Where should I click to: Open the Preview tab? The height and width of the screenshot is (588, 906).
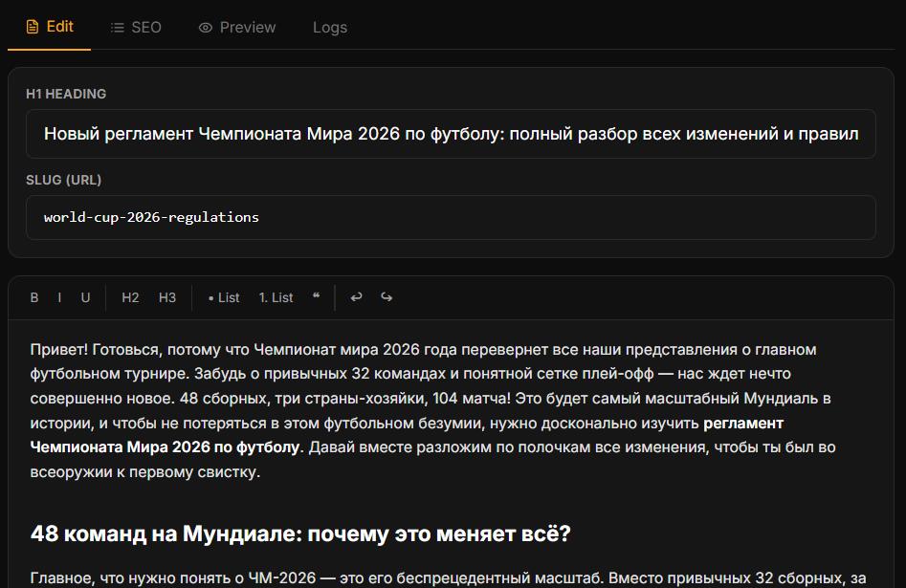237,27
